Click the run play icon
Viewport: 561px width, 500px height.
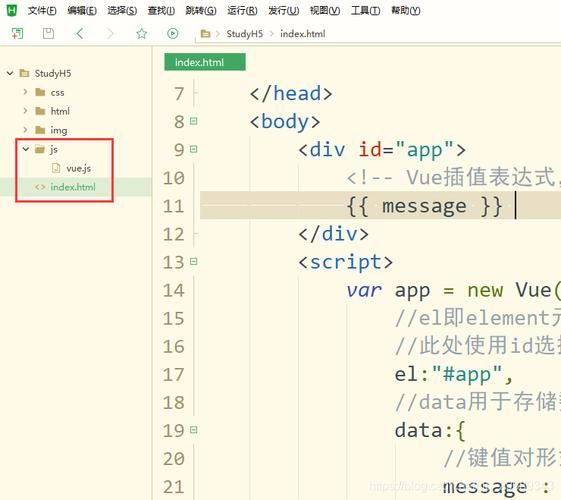pyautogui.click(x=172, y=34)
